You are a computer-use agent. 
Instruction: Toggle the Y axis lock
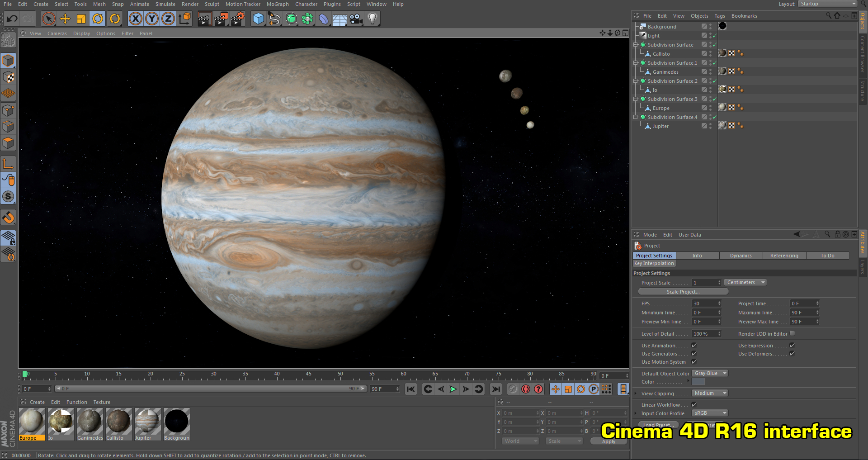151,19
